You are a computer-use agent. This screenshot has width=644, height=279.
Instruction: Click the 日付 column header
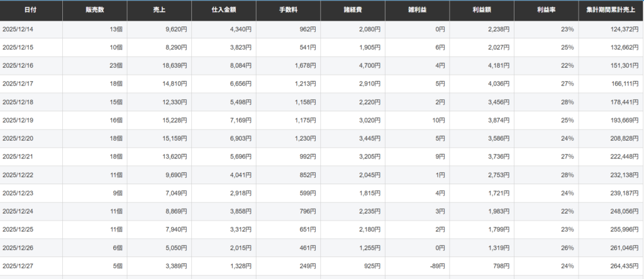pyautogui.click(x=30, y=11)
